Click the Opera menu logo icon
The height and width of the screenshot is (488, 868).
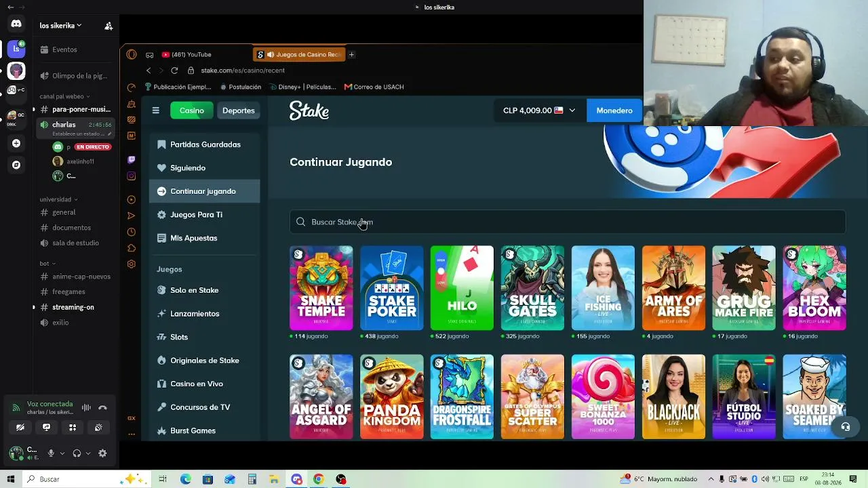[x=132, y=55]
